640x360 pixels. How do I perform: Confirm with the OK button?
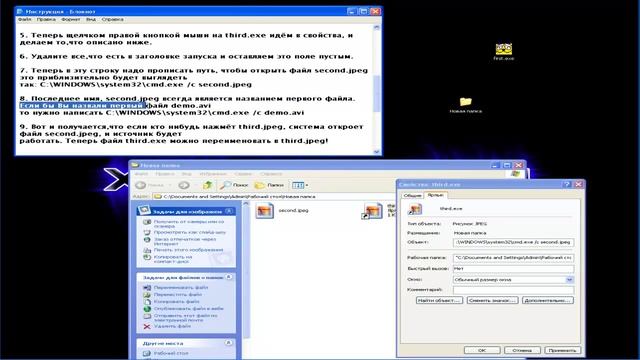point(482,350)
